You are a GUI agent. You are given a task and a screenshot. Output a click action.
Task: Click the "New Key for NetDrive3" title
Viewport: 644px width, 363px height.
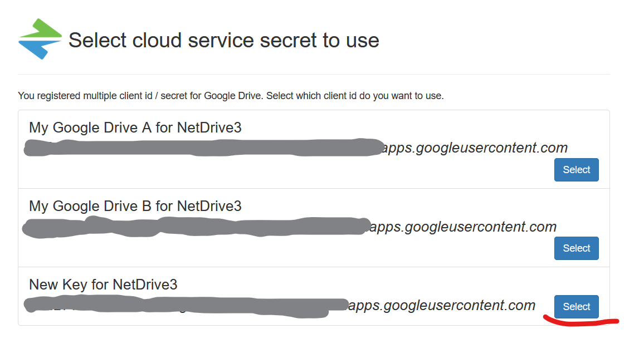(103, 284)
